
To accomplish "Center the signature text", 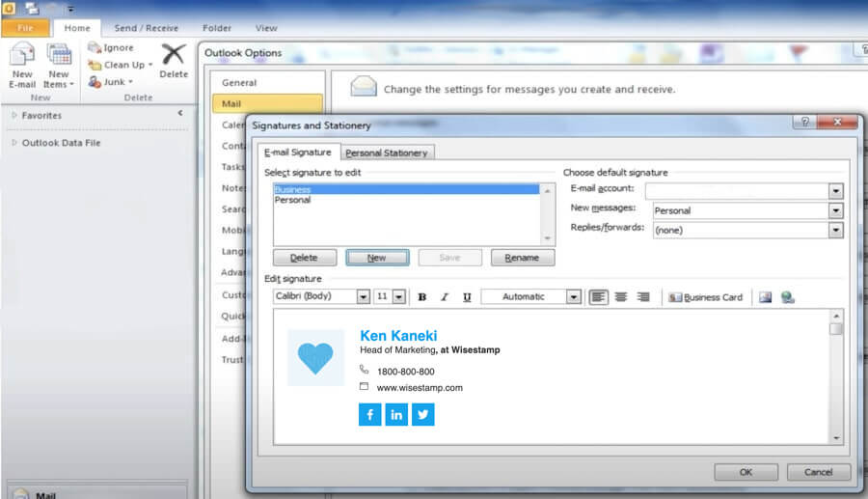I will point(620,297).
